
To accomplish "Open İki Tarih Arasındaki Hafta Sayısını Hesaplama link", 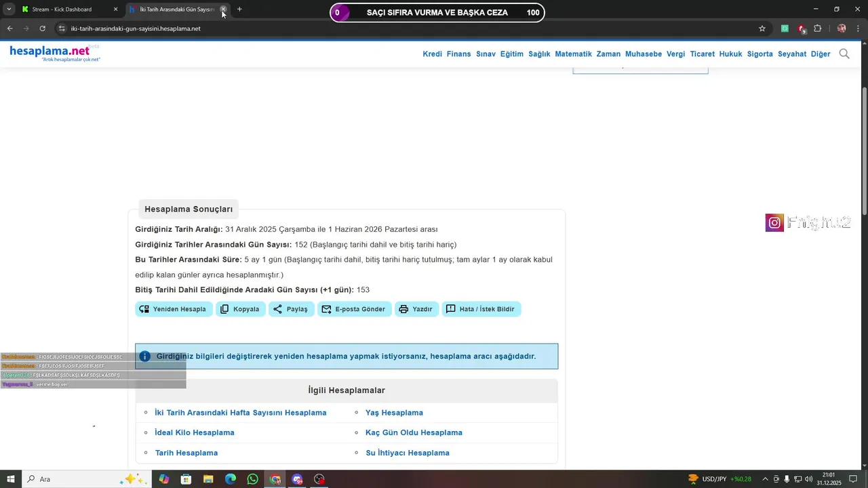I will pos(241,413).
